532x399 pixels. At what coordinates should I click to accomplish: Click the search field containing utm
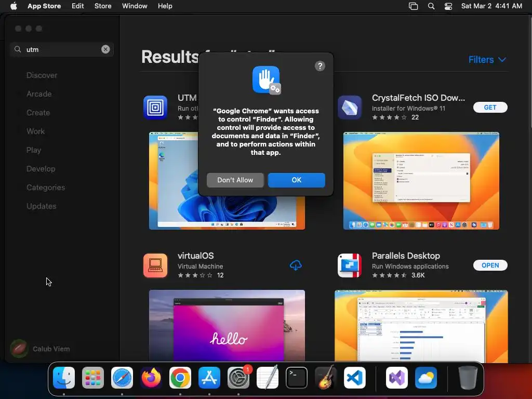pos(62,49)
